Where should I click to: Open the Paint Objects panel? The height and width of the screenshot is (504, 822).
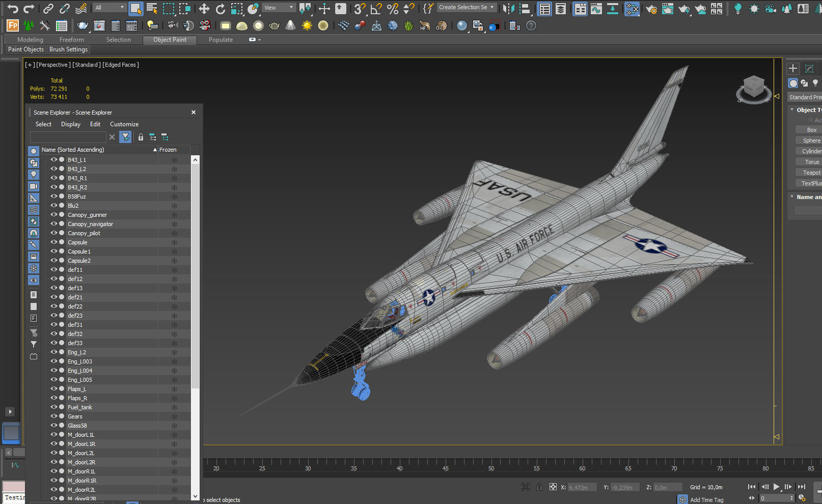(x=26, y=49)
